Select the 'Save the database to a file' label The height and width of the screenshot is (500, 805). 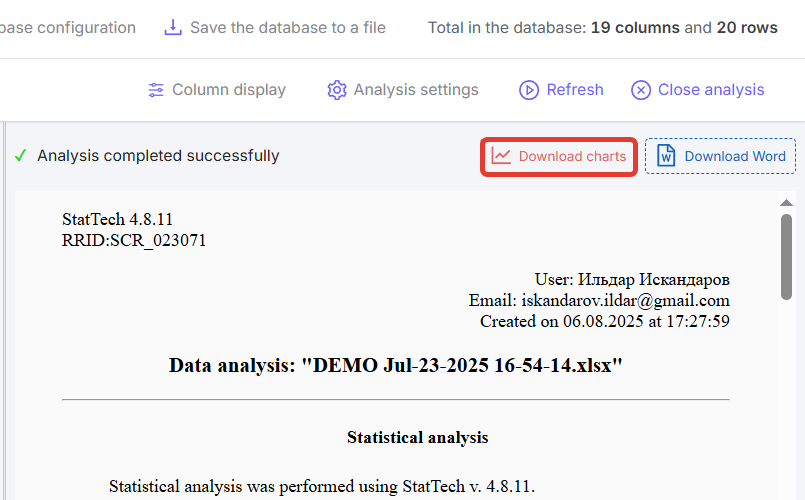[288, 28]
